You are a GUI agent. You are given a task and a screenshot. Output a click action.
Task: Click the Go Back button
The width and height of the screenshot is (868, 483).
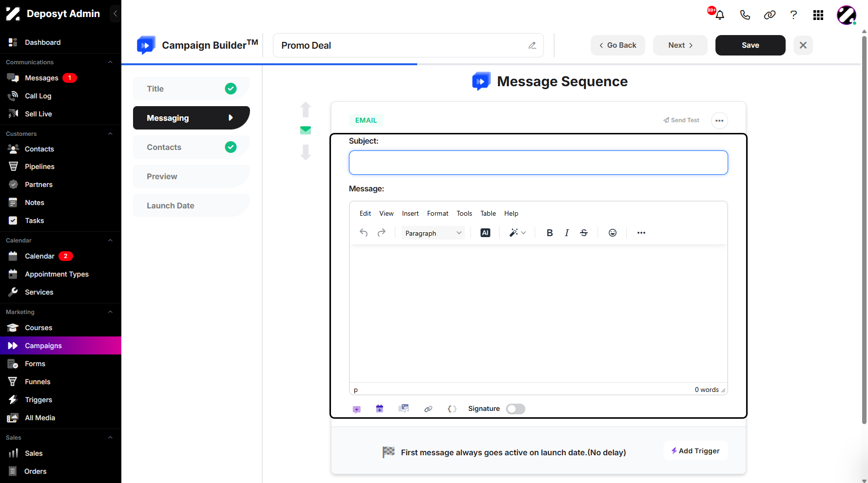pyautogui.click(x=618, y=45)
